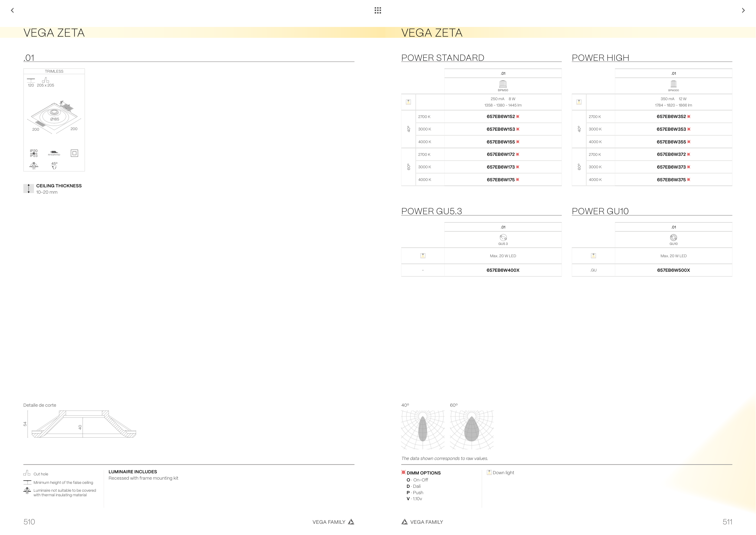Viewport: 756px width, 535px height.
Task: Click the GU5.3 lamp socket icon
Action: (x=503, y=238)
